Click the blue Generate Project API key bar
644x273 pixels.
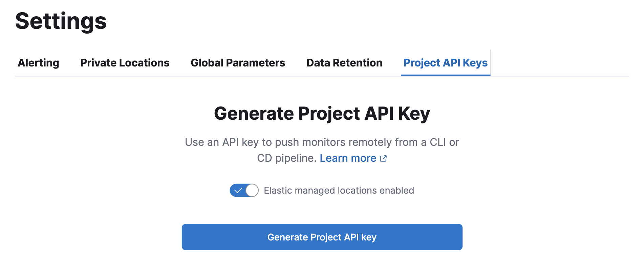(322, 237)
